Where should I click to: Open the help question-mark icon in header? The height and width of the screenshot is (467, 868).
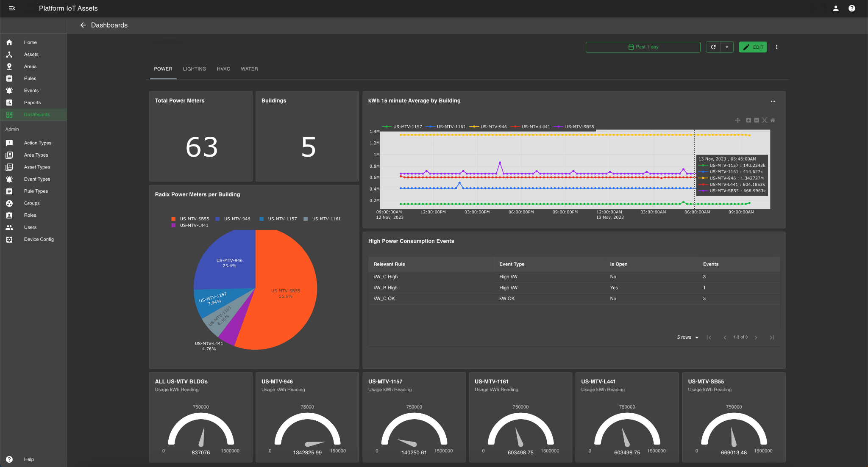(852, 8)
